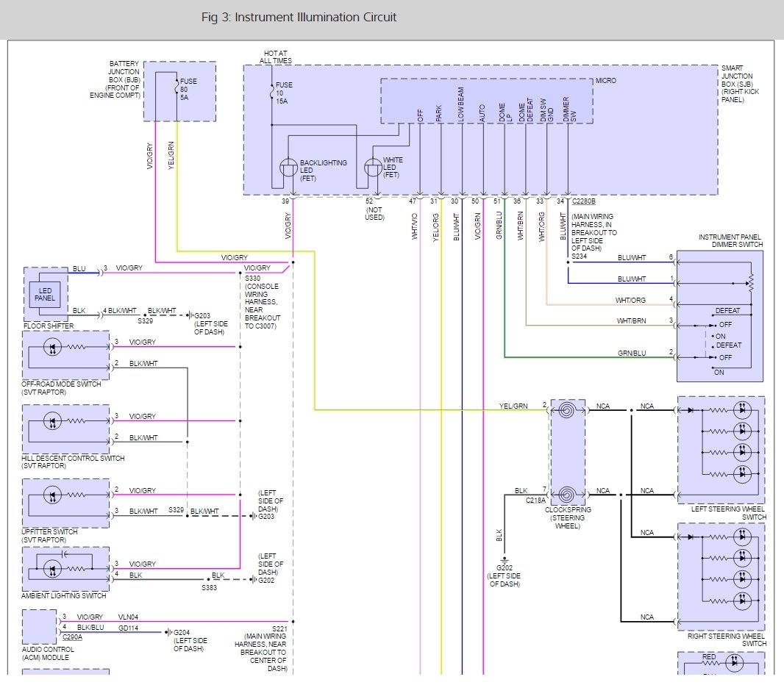Image resolution: width=784 pixels, height=685 pixels.
Task: Click the Fig 3 Instrument Illumination Circuit title
Action: 299,17
